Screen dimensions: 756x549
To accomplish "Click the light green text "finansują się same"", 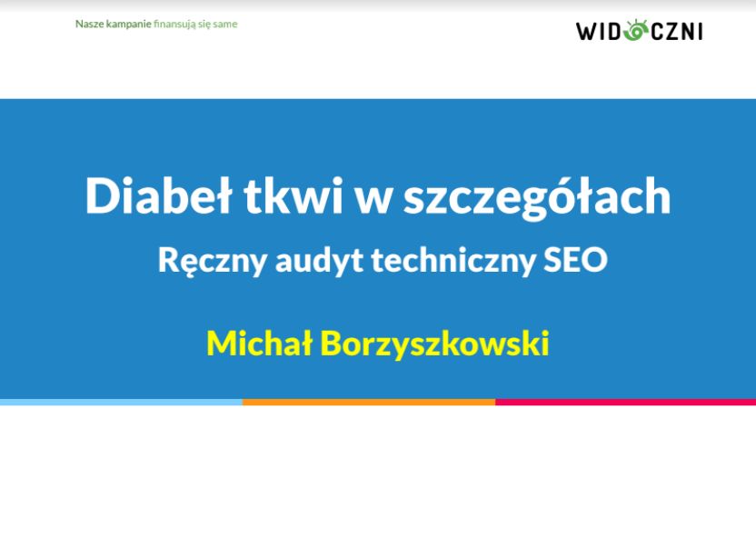I will [x=195, y=24].
